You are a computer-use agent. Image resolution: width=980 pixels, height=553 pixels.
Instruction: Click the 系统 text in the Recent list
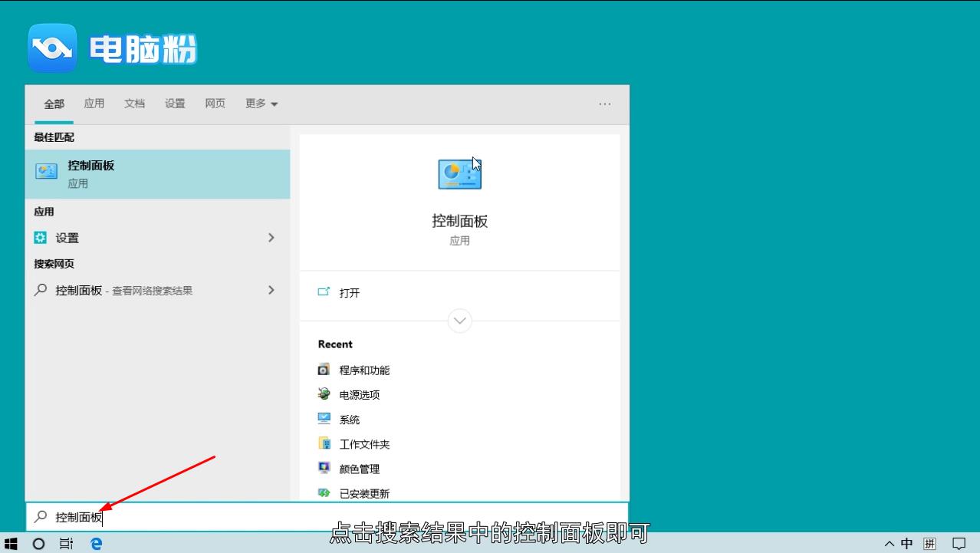point(350,420)
